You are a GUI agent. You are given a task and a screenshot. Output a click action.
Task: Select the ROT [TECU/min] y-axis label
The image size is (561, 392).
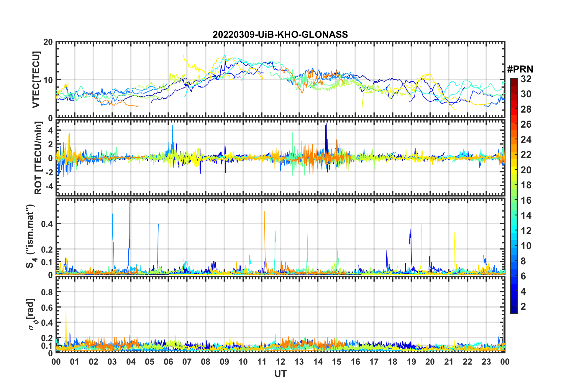point(38,158)
